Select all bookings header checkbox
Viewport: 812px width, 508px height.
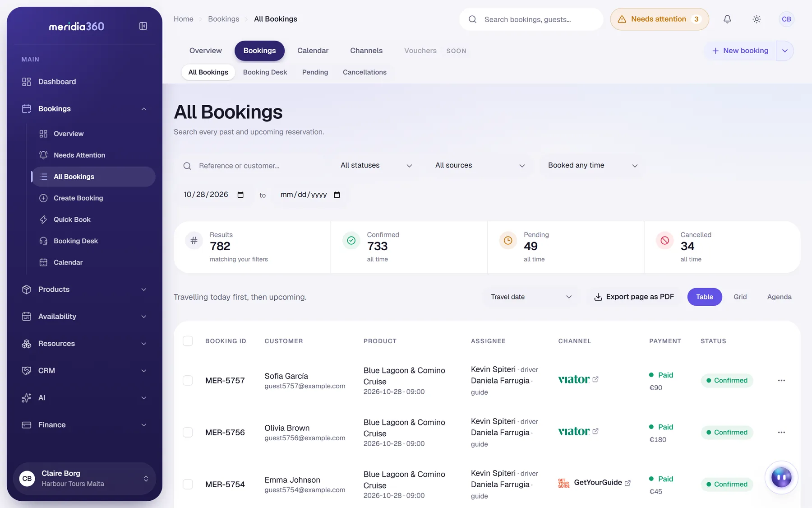click(x=188, y=341)
